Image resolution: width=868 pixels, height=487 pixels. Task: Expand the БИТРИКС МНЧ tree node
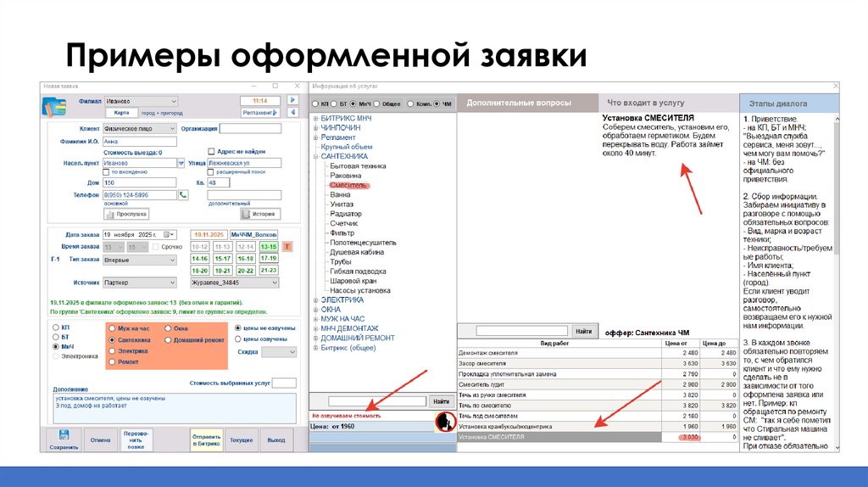pyautogui.click(x=315, y=119)
